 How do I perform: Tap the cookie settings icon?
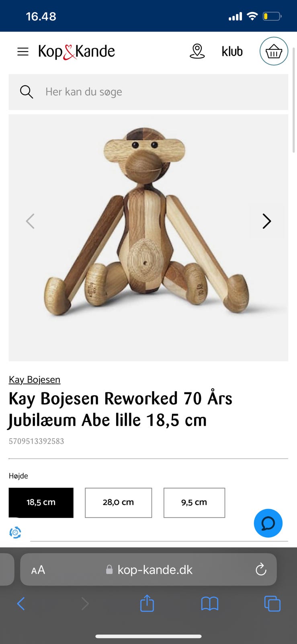point(15,533)
